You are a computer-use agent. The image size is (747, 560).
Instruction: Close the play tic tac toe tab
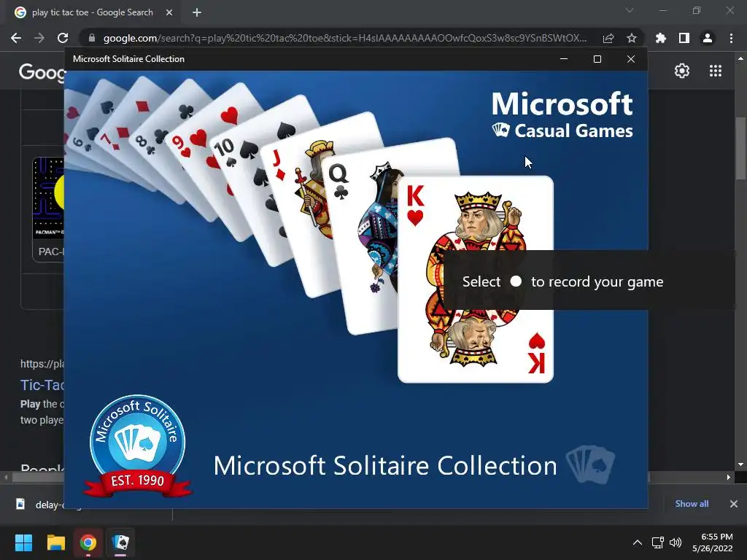click(x=169, y=12)
